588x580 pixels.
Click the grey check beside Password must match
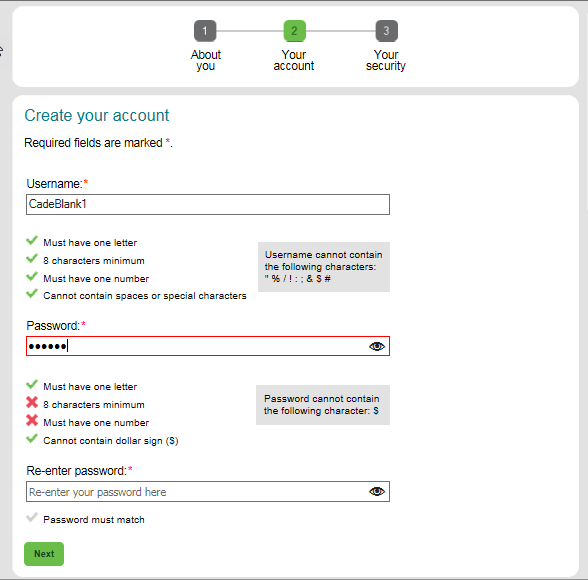pyautogui.click(x=32, y=517)
